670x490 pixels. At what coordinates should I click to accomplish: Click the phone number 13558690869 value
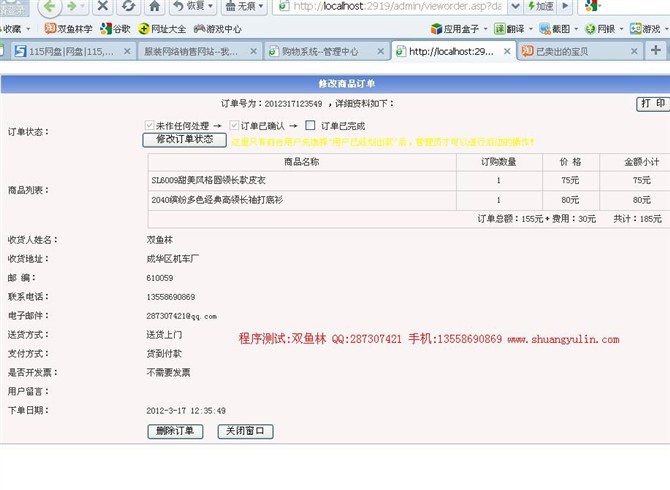pyautogui.click(x=171, y=297)
